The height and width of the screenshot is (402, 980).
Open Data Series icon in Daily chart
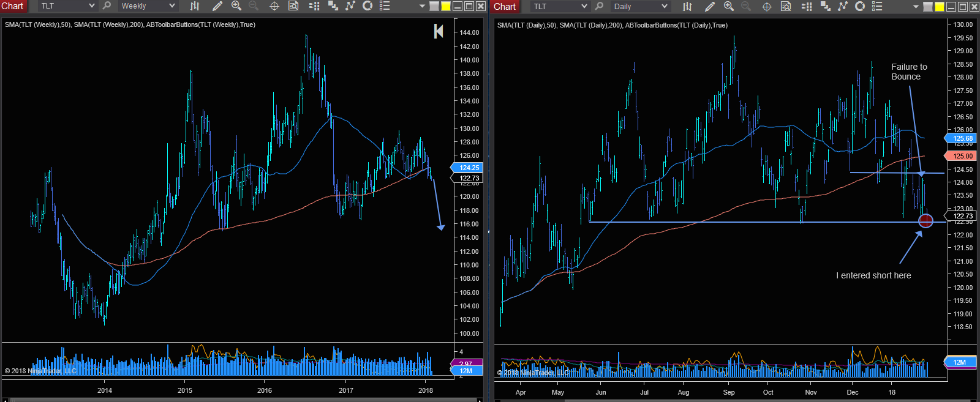pos(826,6)
